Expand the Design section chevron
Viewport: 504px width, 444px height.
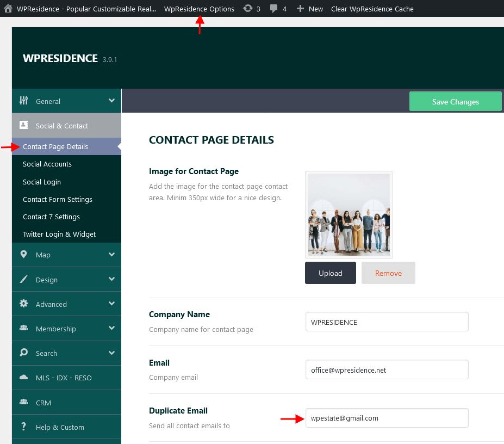(x=111, y=279)
